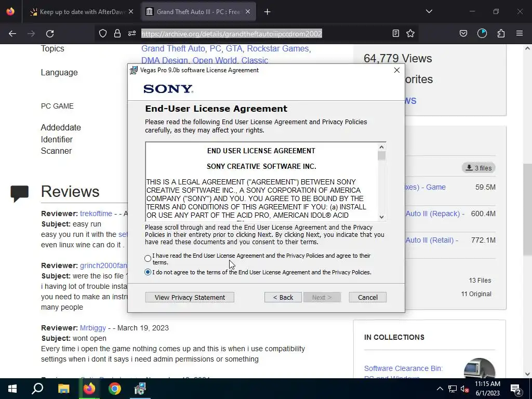The width and height of the screenshot is (532, 399).
Task: Open the extensions puzzle icon
Action: 501,33
